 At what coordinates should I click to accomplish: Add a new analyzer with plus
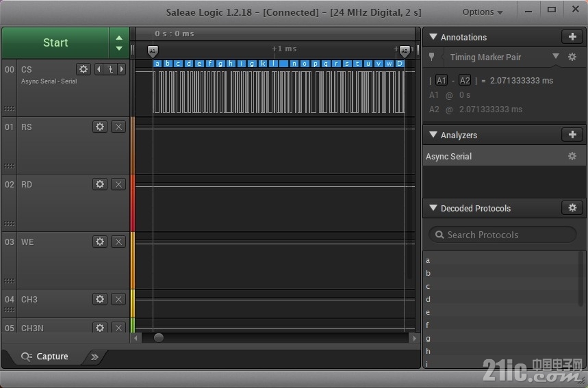572,135
